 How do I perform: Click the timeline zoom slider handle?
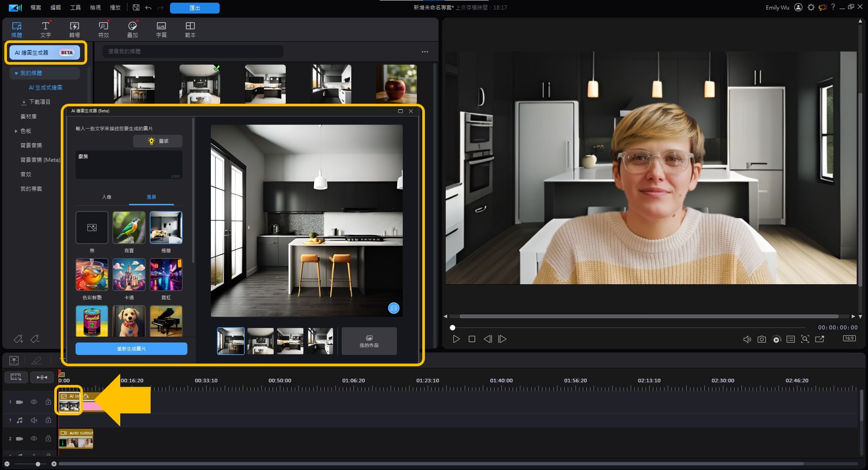[38, 464]
